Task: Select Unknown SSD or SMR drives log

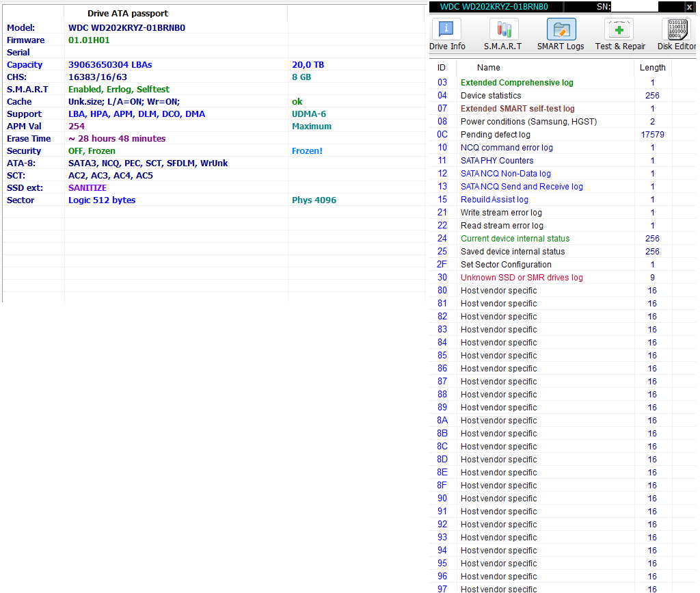Action: click(563, 277)
